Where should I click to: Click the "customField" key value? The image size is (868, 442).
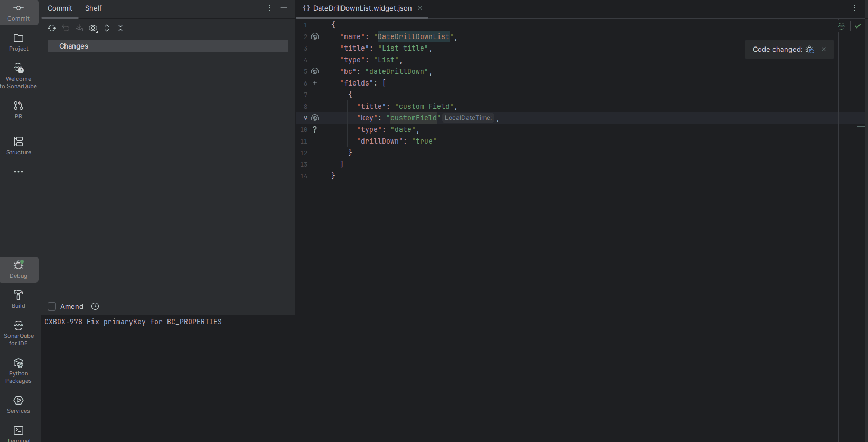414,118
